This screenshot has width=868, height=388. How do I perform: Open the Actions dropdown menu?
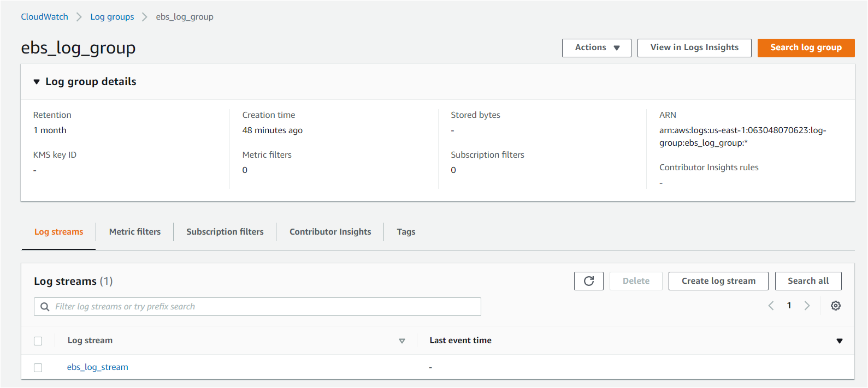point(597,48)
